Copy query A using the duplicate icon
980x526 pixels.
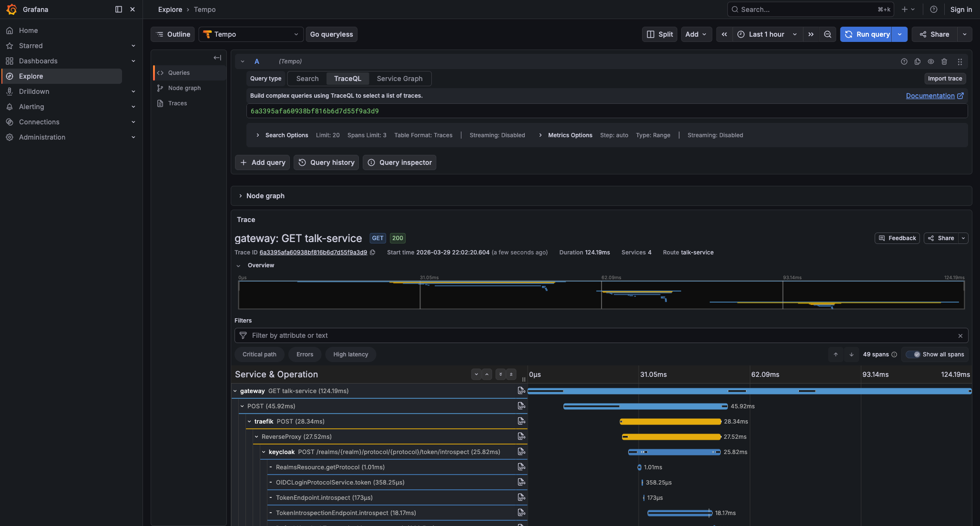(x=918, y=61)
